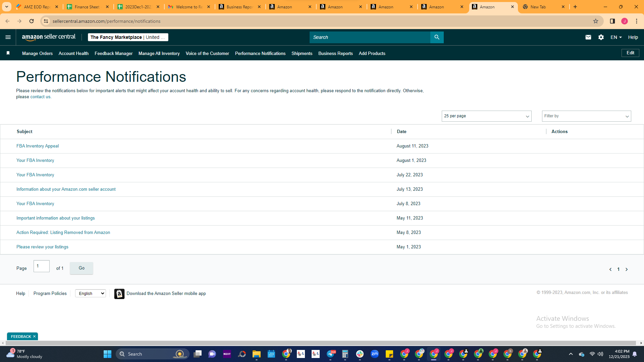This screenshot has width=644, height=362.
Task: Expand the Filter by dropdown
Action: pos(586,116)
